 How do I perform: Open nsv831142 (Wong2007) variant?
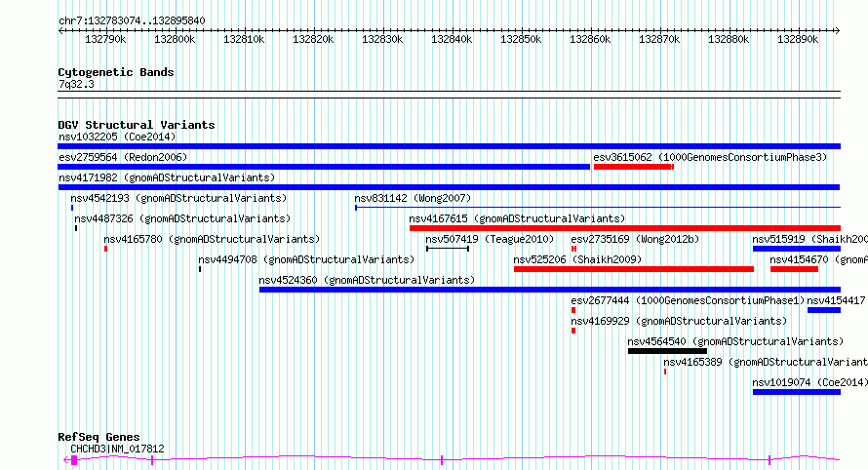click(413, 198)
